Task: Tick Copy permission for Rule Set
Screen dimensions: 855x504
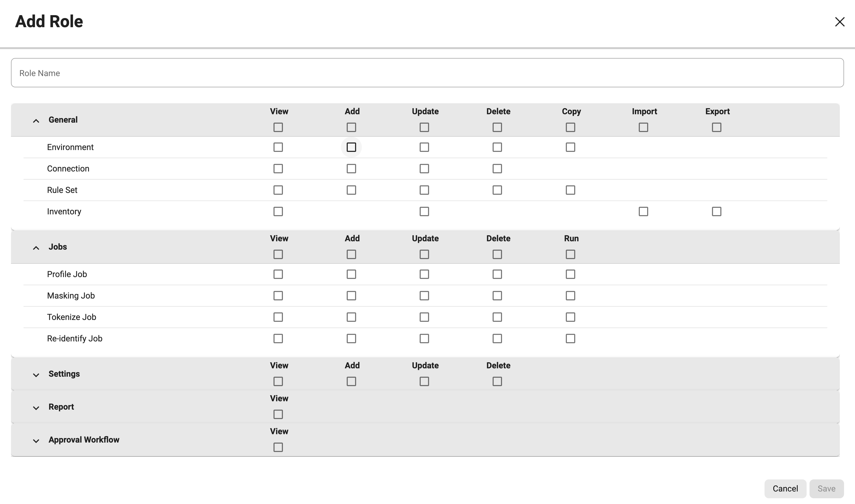Action: [x=570, y=190]
